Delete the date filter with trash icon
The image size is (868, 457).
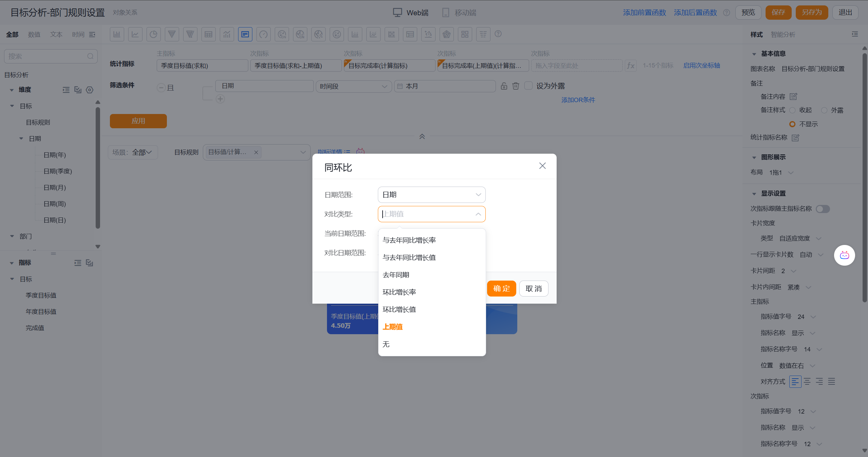[x=516, y=86]
